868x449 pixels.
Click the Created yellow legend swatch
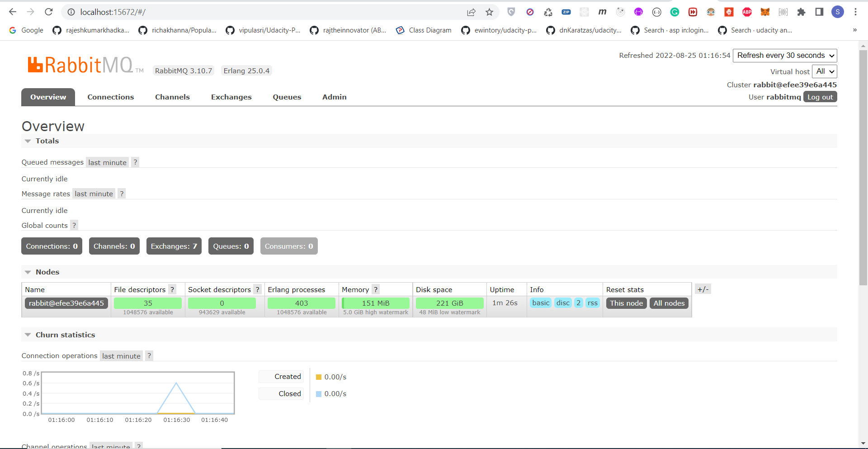pyautogui.click(x=319, y=377)
